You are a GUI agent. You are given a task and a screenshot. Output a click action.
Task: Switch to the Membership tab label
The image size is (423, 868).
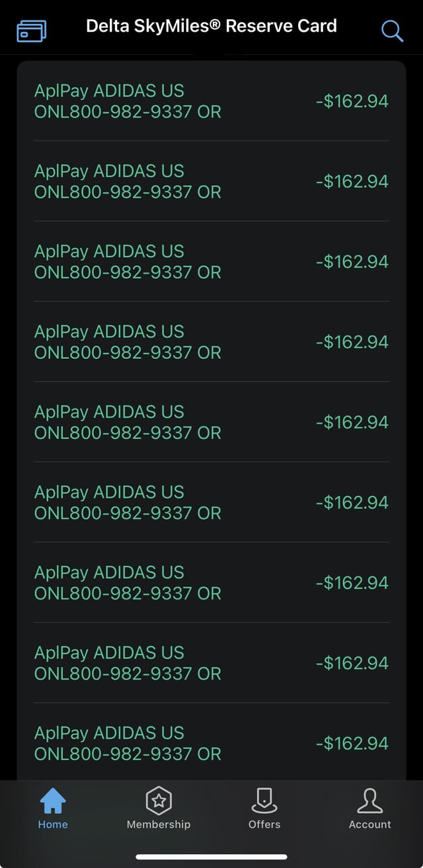coord(159,824)
